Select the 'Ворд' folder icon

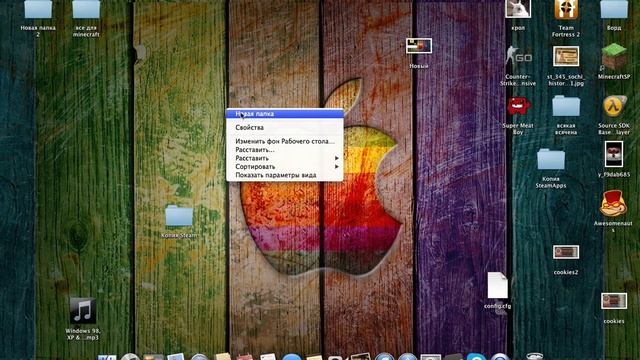(x=614, y=9)
